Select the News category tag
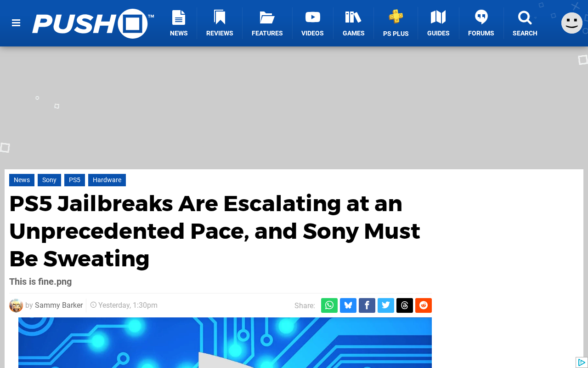The image size is (588, 368). pyautogui.click(x=22, y=180)
